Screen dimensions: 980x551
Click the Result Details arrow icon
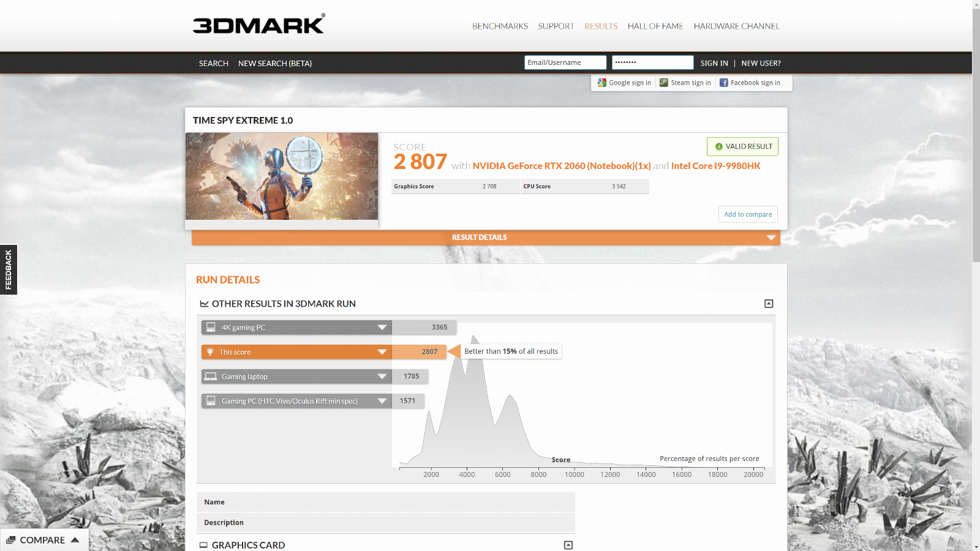tap(771, 238)
